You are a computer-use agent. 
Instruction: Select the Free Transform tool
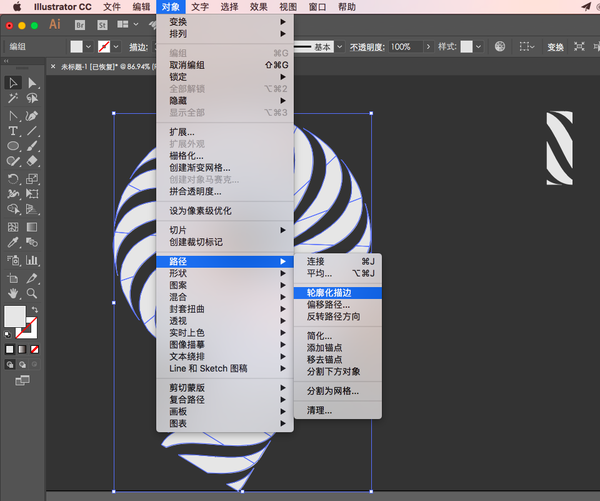tap(32, 194)
